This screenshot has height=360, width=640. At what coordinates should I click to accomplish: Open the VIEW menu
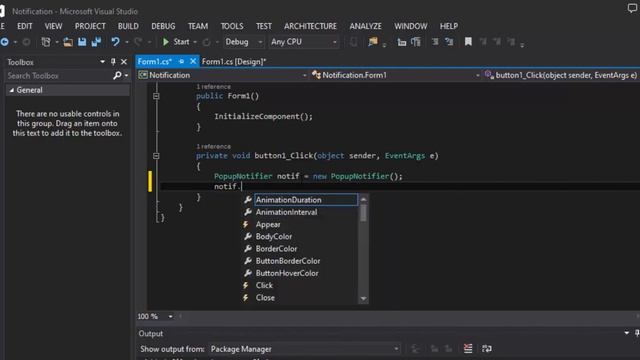pyautogui.click(x=53, y=26)
